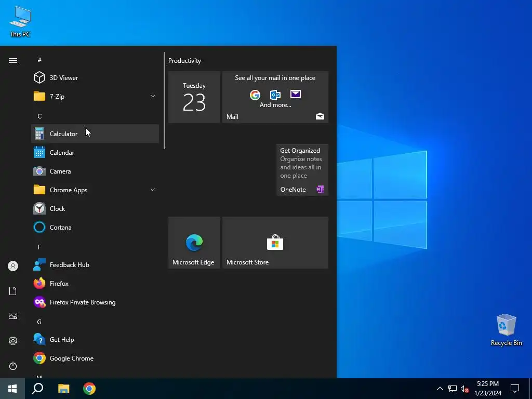Viewport: 532px width, 399px height.
Task: Launch Calculator from the Start menu
Action: (x=95, y=134)
